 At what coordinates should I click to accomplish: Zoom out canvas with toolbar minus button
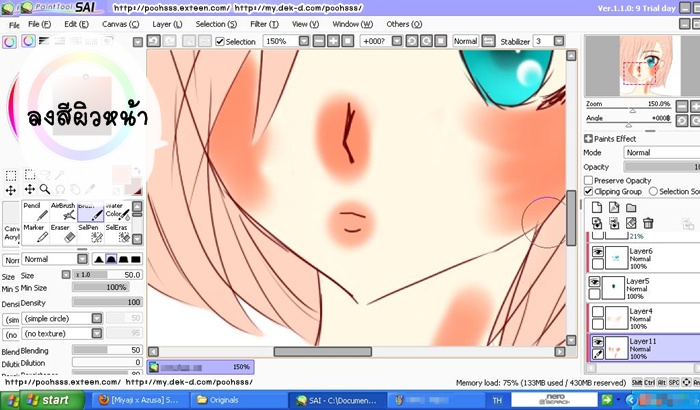click(319, 41)
